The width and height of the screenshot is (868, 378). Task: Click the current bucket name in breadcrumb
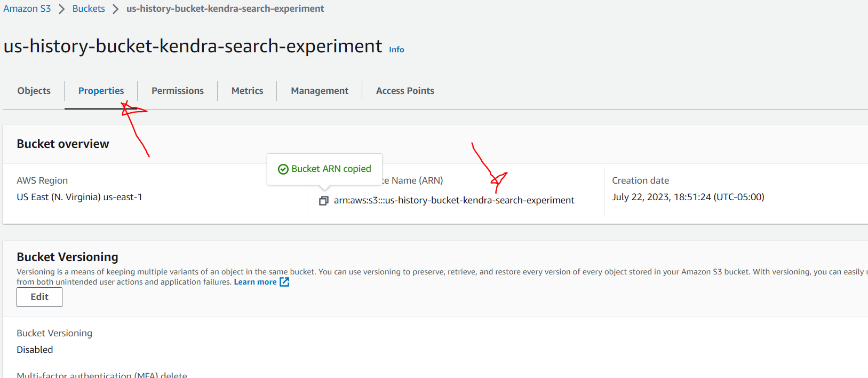tap(225, 9)
